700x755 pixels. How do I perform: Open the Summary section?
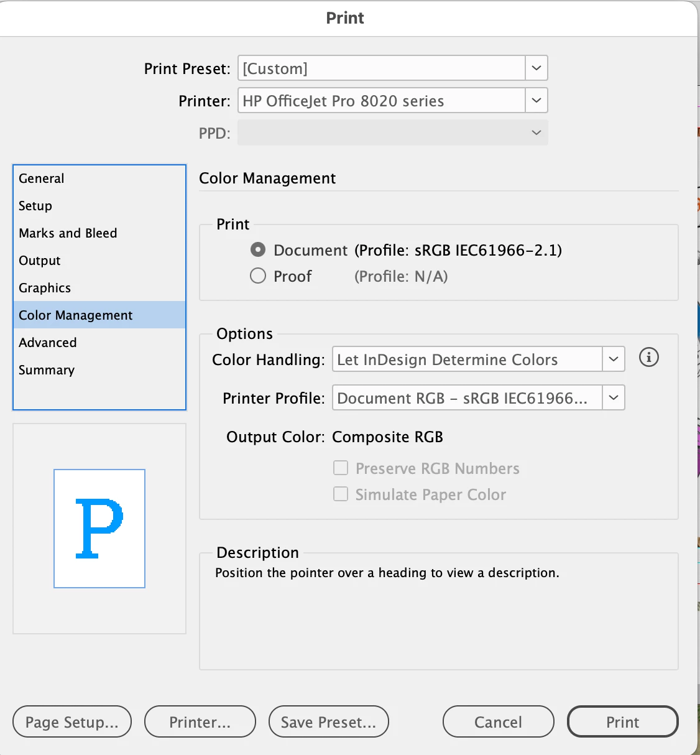coord(99,370)
